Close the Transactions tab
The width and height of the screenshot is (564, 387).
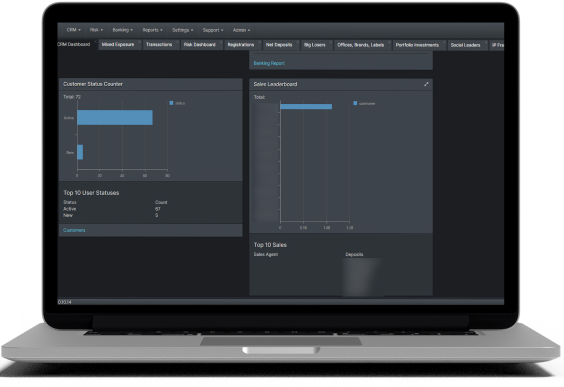178,42
